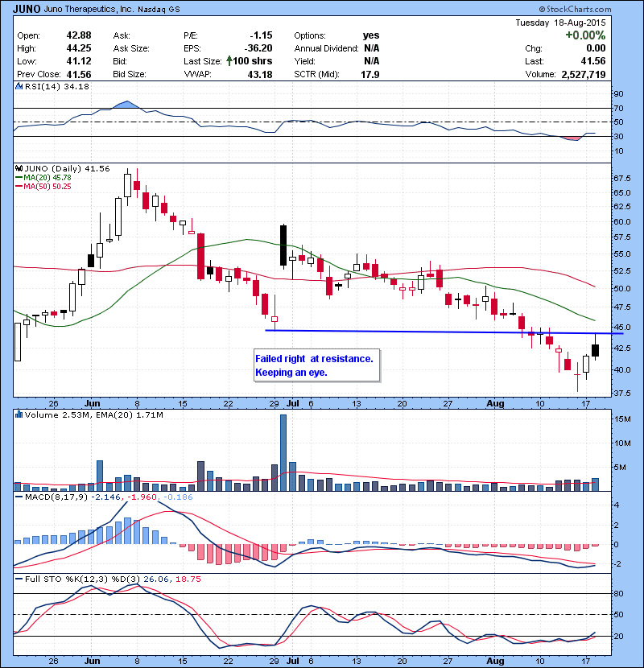
Task: Click the JUNO ticker symbol in header
Action: pyautogui.click(x=27, y=9)
